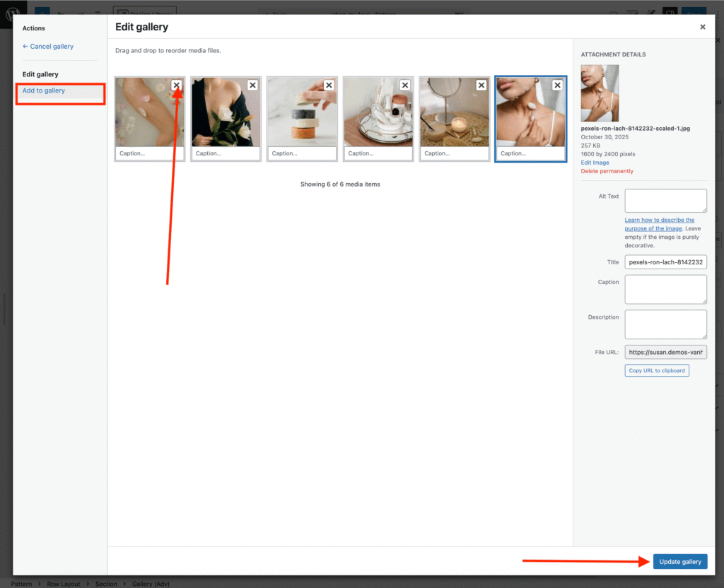This screenshot has height=588, width=724.
Task: Click Delete permanently link
Action: tap(607, 171)
